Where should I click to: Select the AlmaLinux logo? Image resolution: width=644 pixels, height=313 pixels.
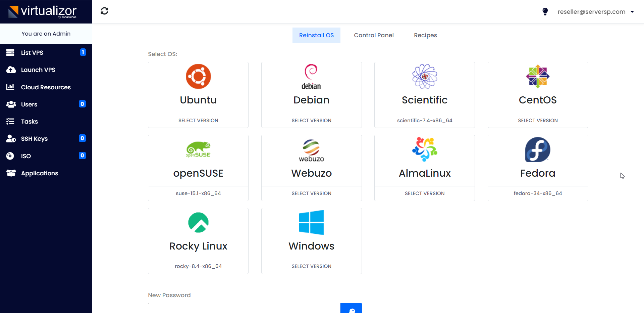pos(425,149)
